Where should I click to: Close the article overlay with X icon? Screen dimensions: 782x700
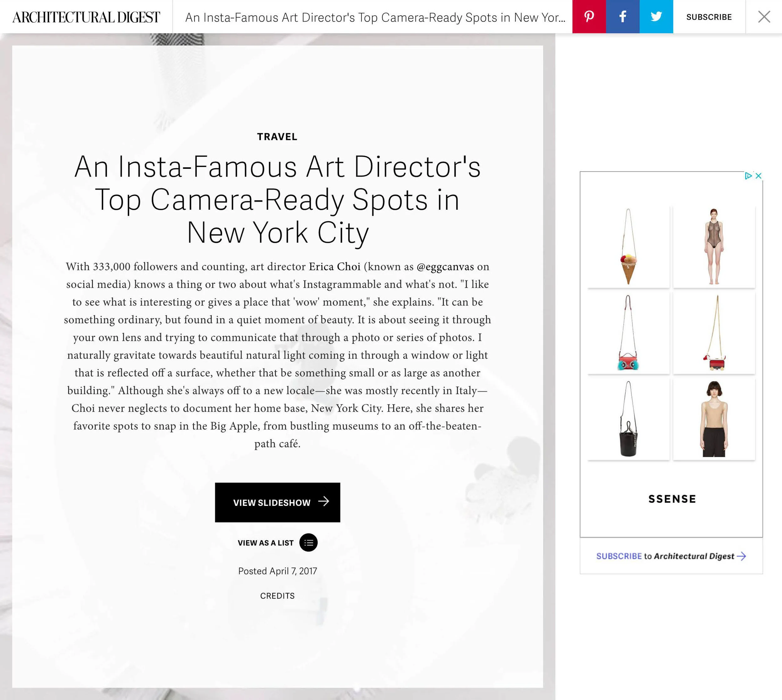click(x=764, y=17)
